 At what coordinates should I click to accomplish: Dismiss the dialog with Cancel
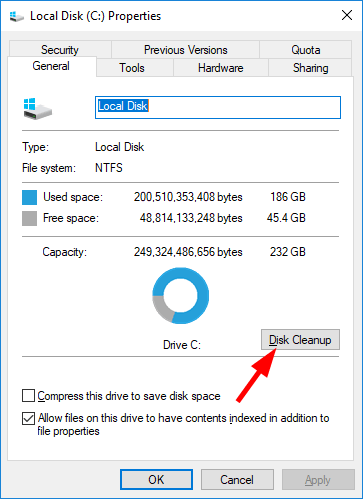pos(237,480)
